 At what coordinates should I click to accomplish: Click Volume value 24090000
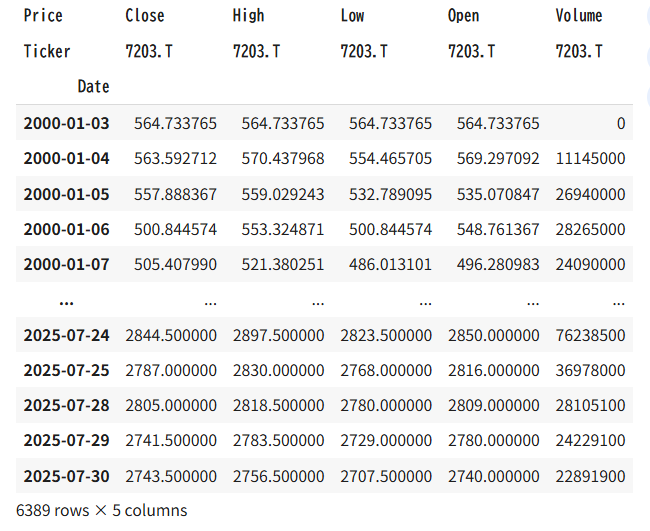pos(590,264)
